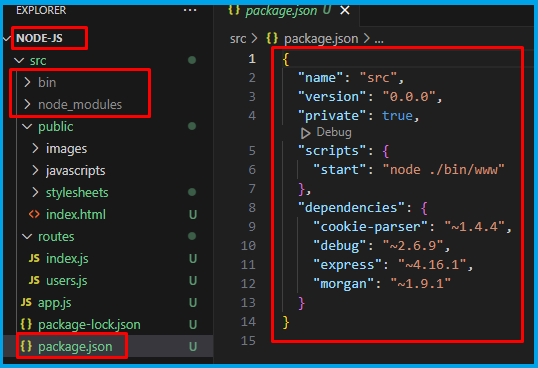This screenshot has width=538, height=368.
Task: Click modified dot beside public folder
Action: click(x=192, y=126)
